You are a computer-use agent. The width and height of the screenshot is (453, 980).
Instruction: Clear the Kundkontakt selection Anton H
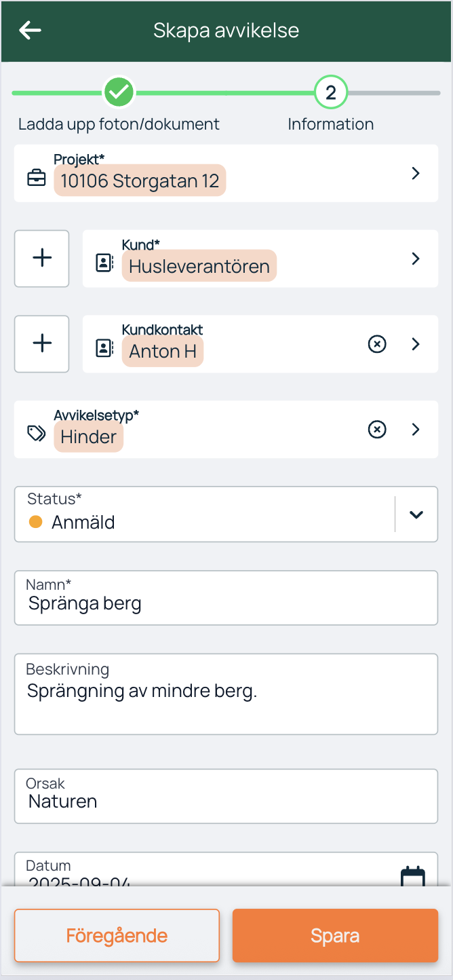pyautogui.click(x=377, y=343)
